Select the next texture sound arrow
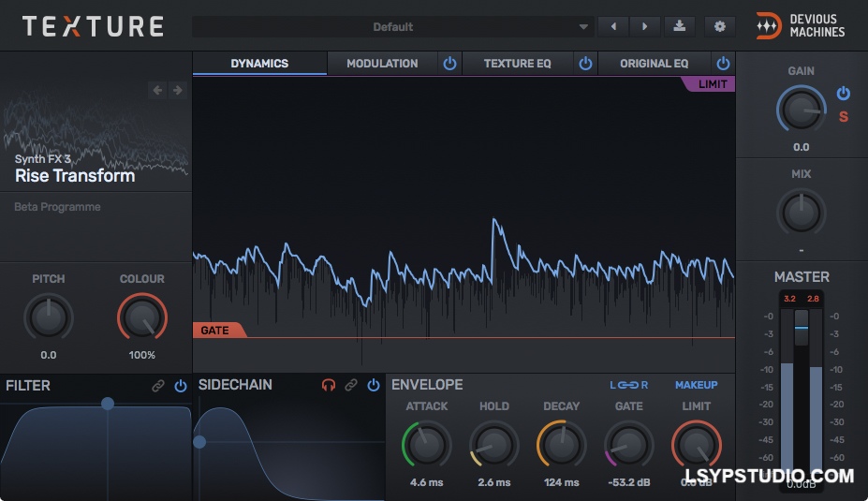Screen dimensions: 868x501 177,90
